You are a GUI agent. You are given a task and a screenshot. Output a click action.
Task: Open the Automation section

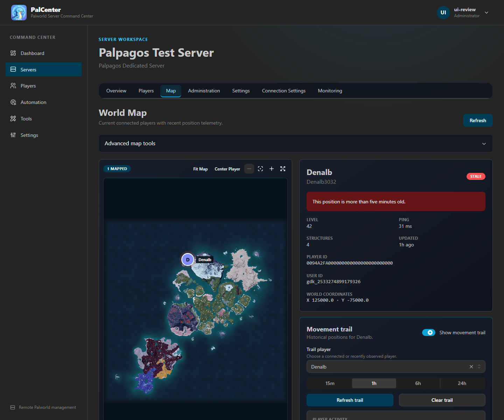(x=44, y=102)
